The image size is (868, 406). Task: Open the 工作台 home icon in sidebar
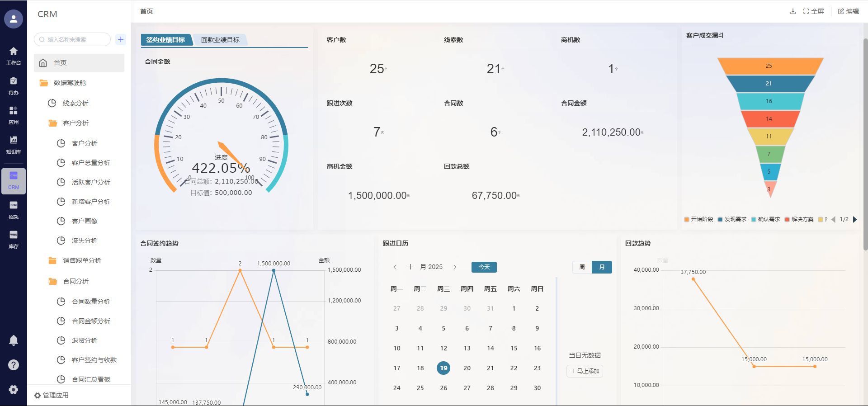point(14,56)
